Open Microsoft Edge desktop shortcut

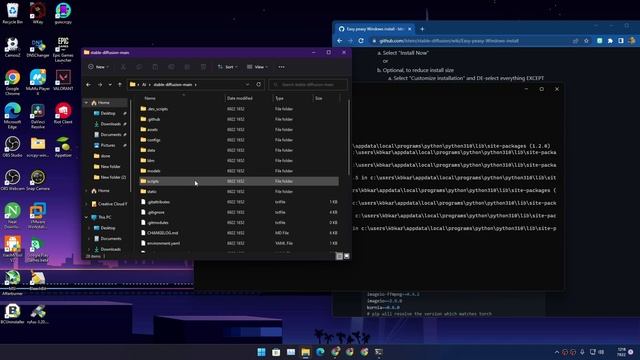[x=12, y=116]
